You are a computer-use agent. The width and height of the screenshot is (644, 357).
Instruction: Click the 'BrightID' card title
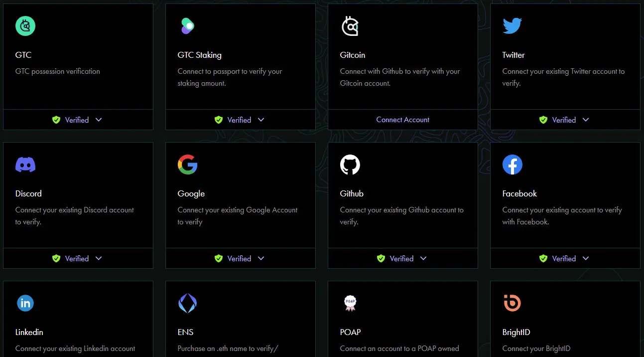516,332
